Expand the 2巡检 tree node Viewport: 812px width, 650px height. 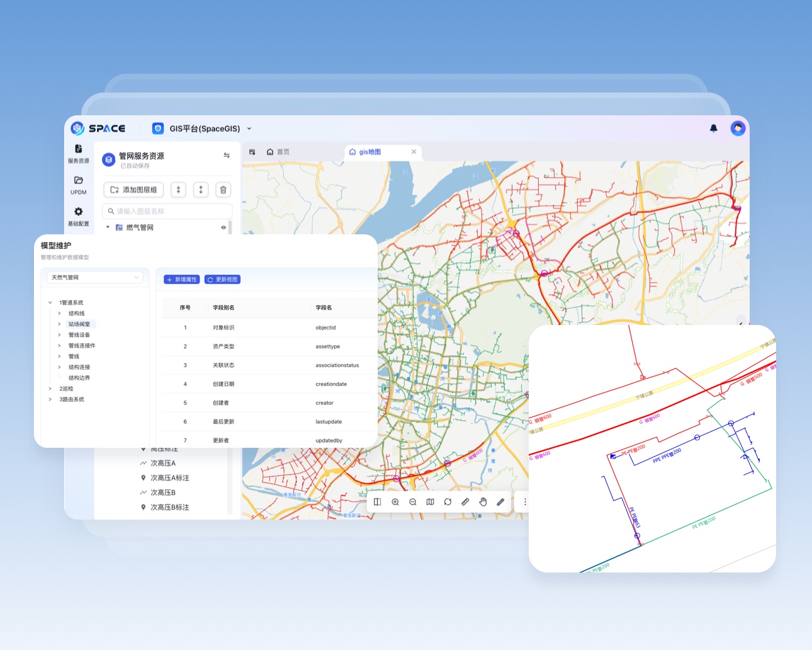[50, 389]
